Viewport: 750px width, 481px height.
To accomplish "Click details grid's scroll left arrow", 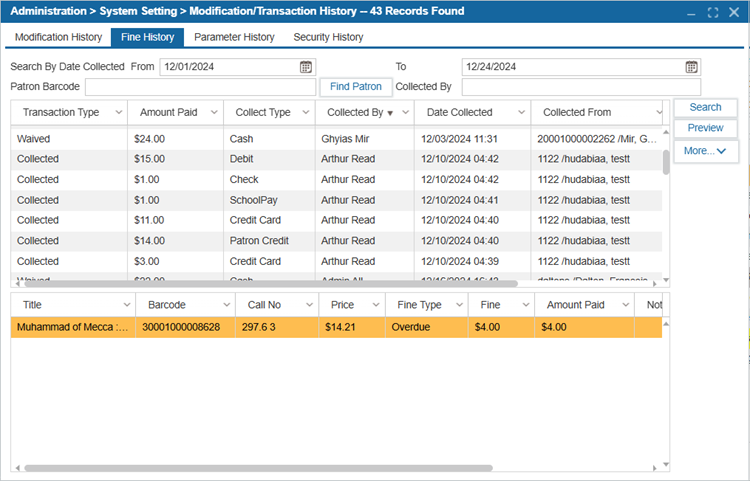I will click(18, 468).
